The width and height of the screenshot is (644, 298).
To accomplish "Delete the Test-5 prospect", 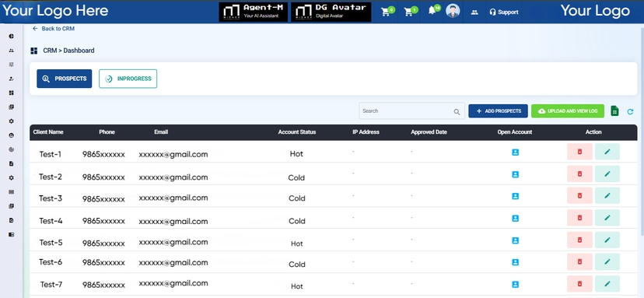I will tap(579, 240).
